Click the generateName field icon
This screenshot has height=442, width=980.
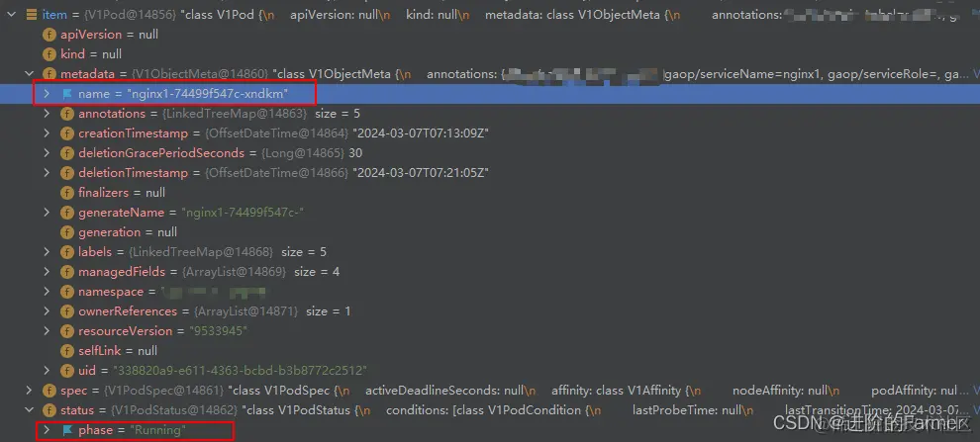point(67,213)
